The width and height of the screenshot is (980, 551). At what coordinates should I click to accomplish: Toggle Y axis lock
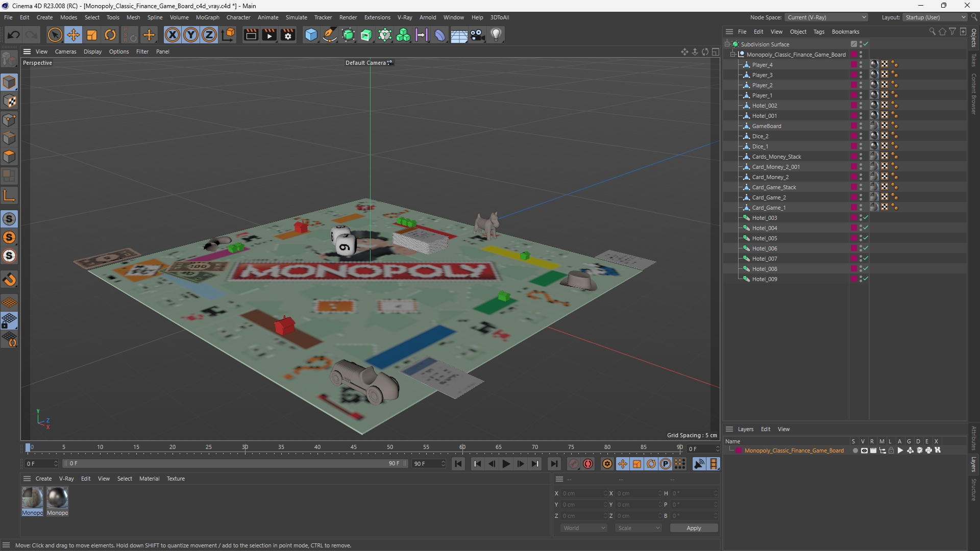click(x=191, y=35)
